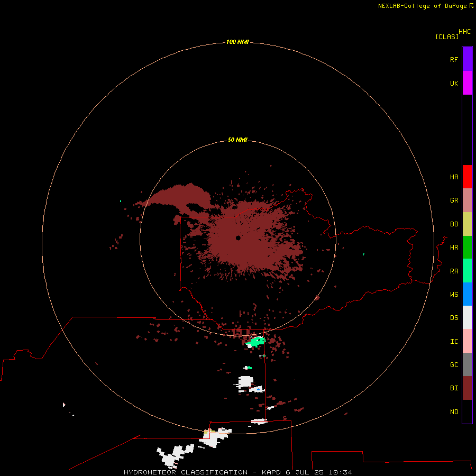Image resolution: width=476 pixels, height=476 pixels.
Task: Click the '50 NMI' range ring label
Action: click(237, 140)
